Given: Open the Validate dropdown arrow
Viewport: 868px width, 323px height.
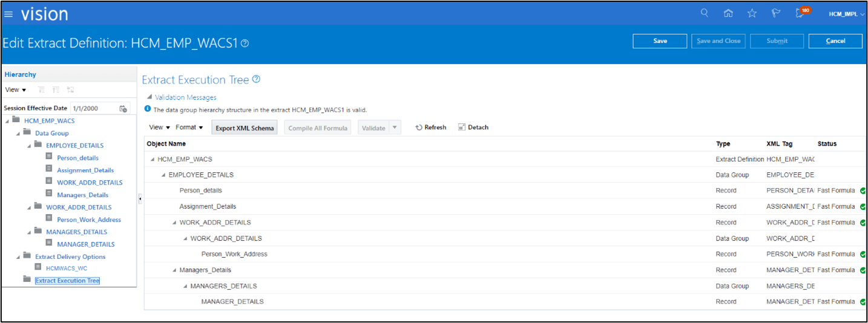Looking at the screenshot, I should pyautogui.click(x=395, y=128).
